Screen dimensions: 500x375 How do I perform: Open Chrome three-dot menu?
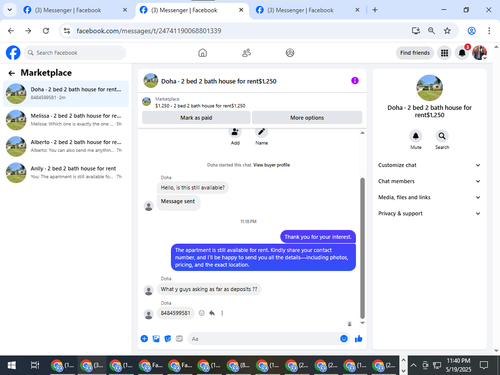pyautogui.click(x=489, y=31)
